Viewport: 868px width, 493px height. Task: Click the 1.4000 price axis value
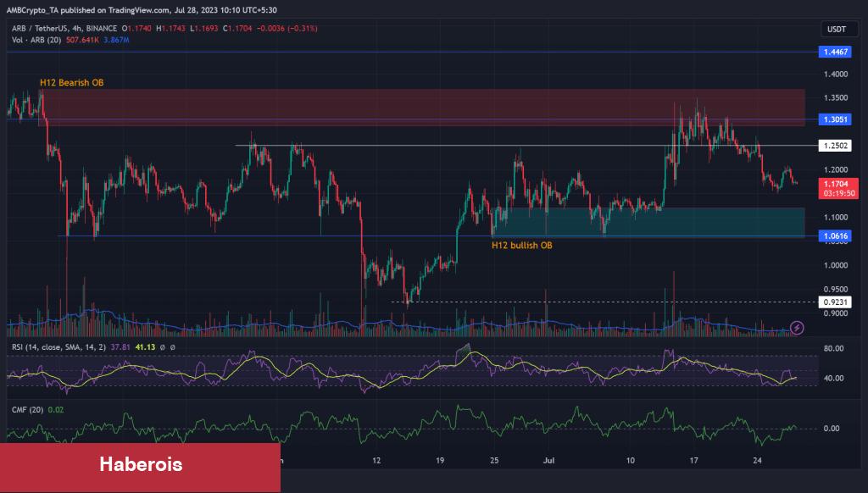835,75
